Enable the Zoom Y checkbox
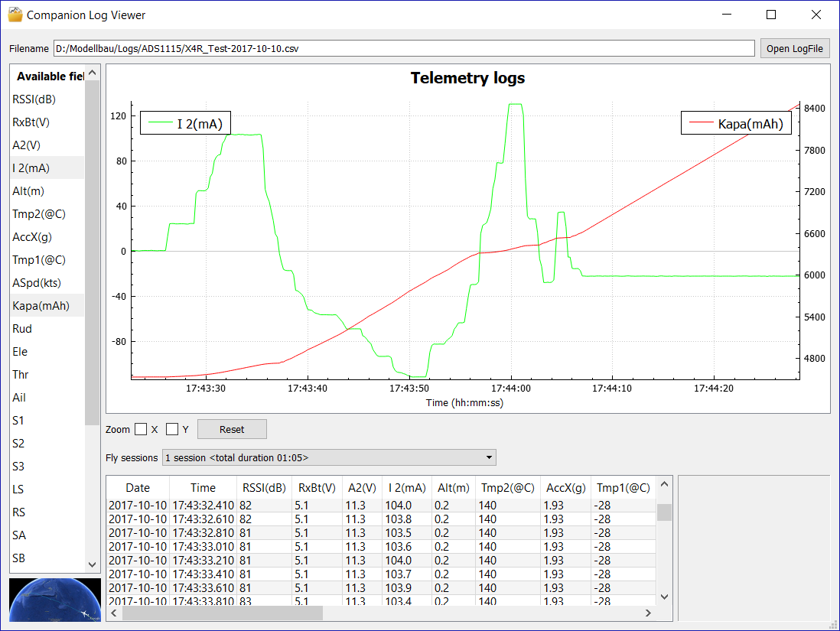Viewport: 840px width, 631px height. point(172,429)
